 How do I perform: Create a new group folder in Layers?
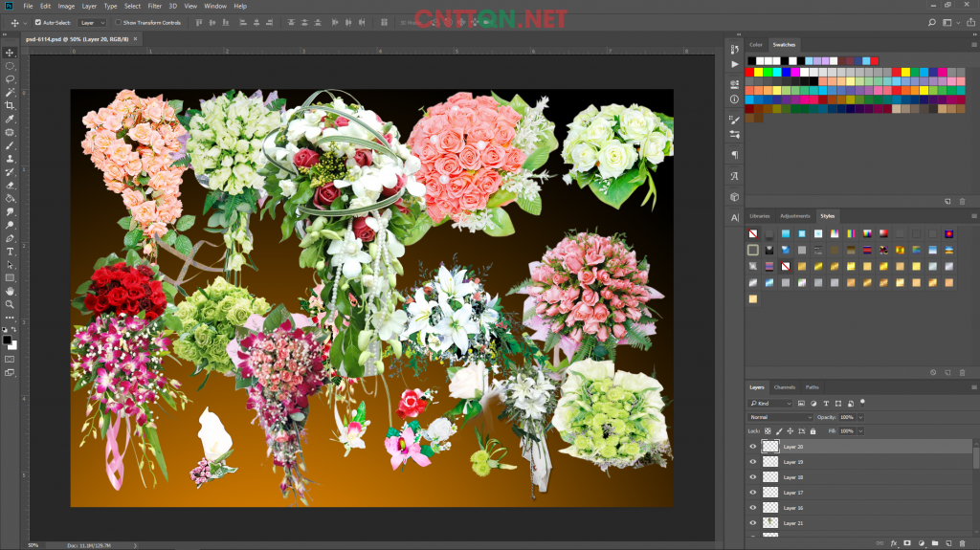click(935, 543)
